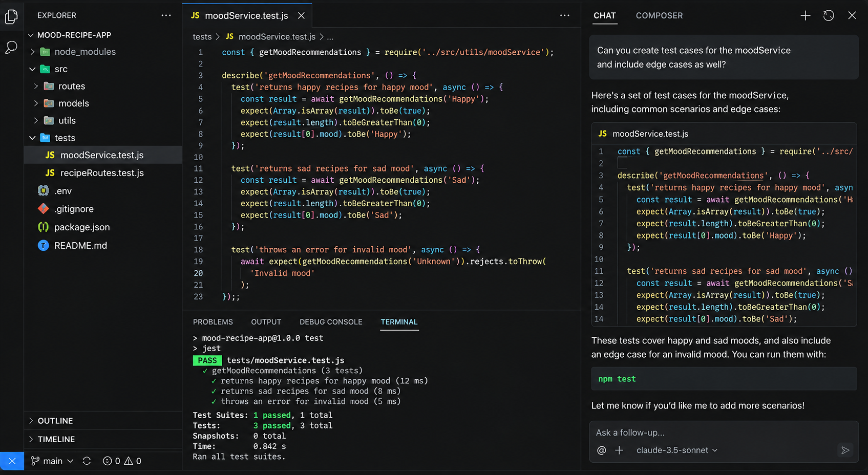Click 'Invalid mood' string on line 20

click(282, 273)
